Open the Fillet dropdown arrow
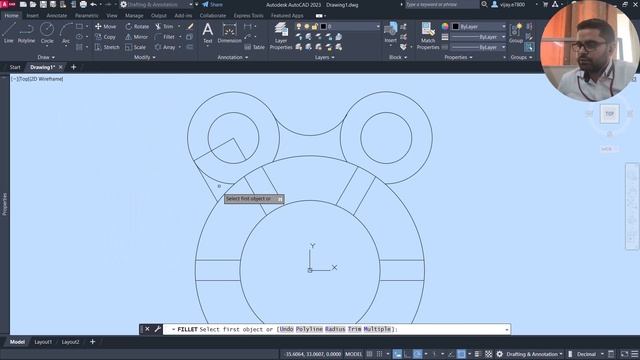 coord(180,37)
